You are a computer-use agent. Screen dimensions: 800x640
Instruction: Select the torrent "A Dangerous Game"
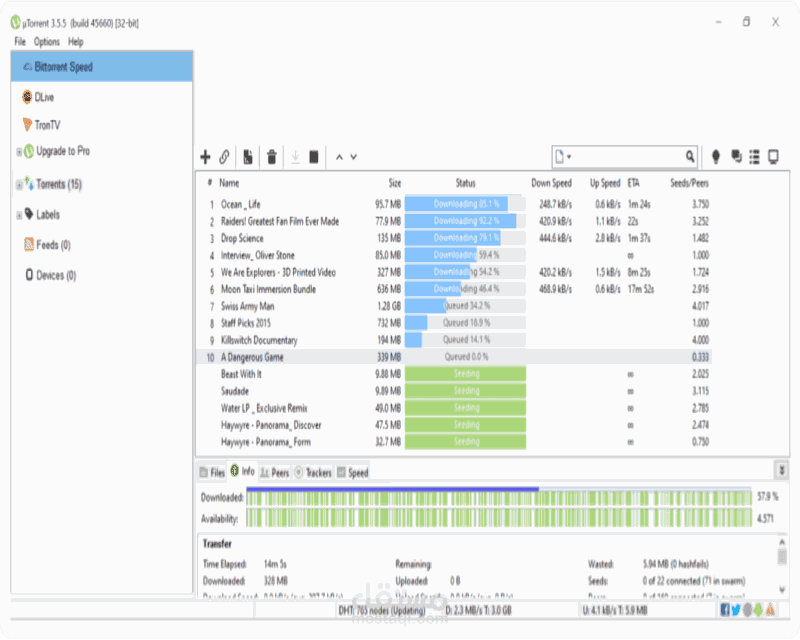(x=454, y=357)
